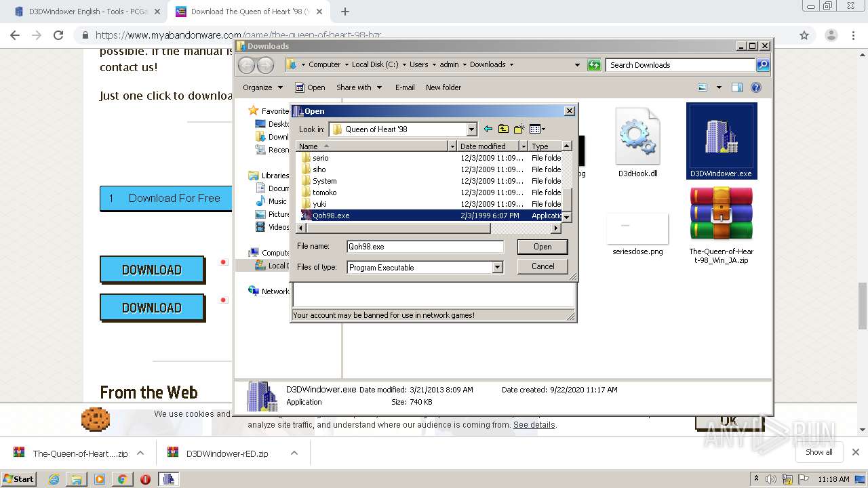This screenshot has height=488, width=868.
Task: Open the Start menu
Action: (19, 479)
